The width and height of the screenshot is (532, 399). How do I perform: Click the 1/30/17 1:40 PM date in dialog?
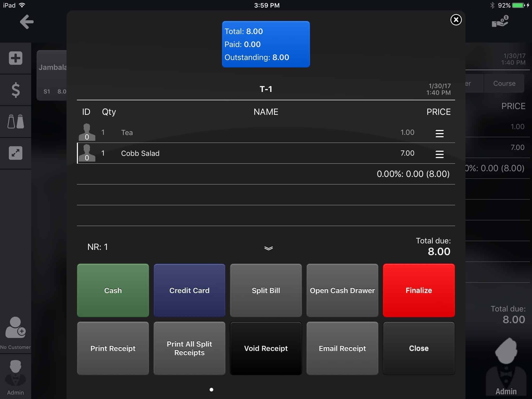(x=439, y=89)
